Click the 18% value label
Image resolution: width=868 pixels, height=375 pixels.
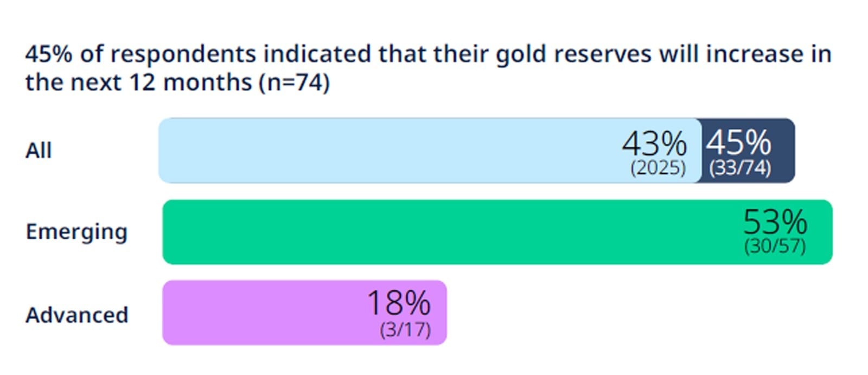click(x=399, y=303)
